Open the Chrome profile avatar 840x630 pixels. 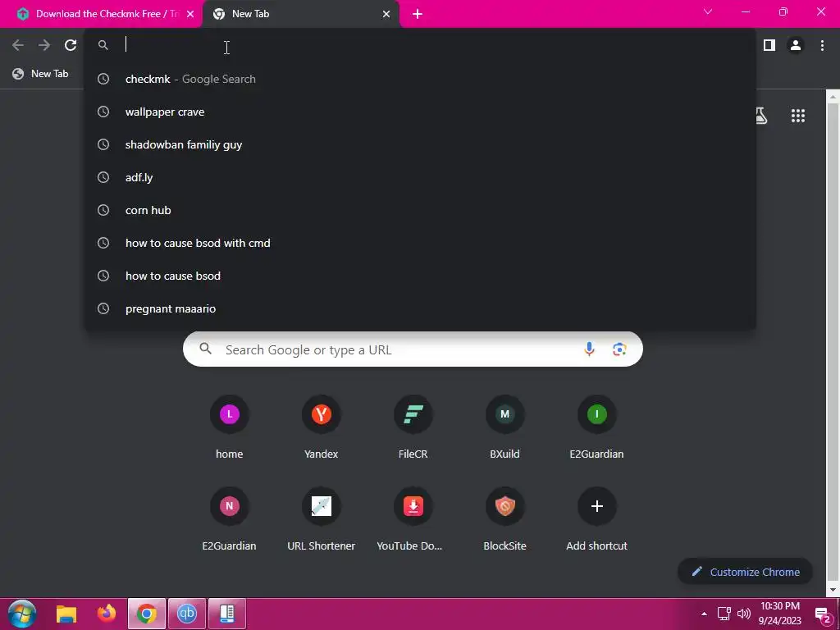click(796, 45)
